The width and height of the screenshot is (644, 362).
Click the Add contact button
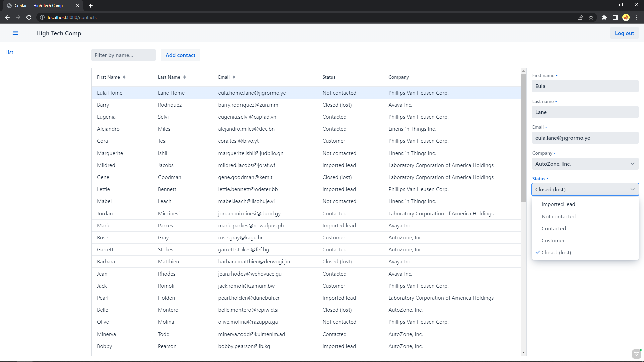coord(180,55)
